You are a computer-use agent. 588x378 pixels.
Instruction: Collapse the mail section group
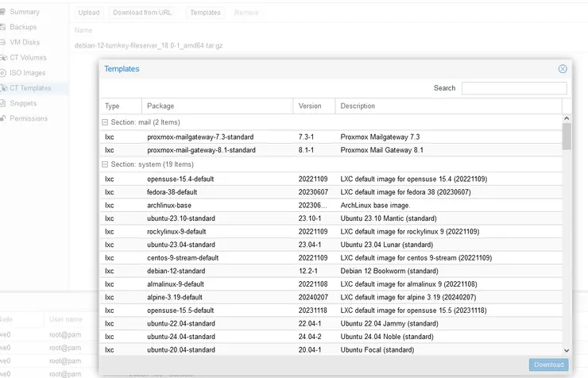tap(105, 122)
